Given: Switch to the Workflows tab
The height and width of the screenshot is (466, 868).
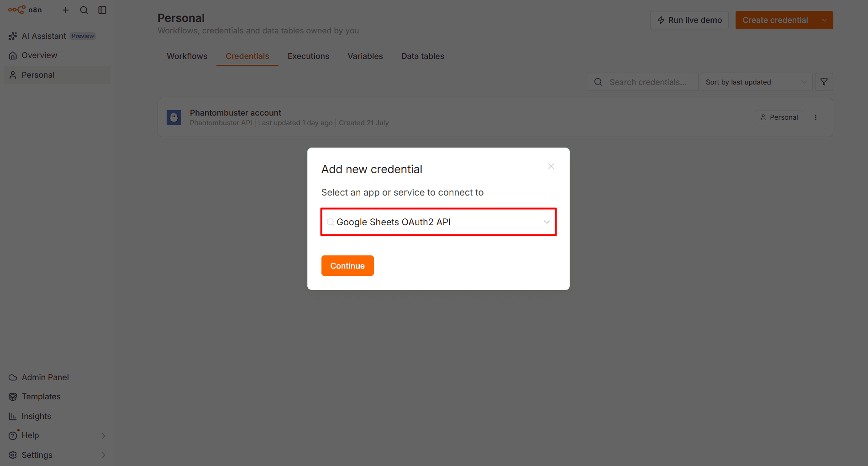Looking at the screenshot, I should (x=187, y=56).
